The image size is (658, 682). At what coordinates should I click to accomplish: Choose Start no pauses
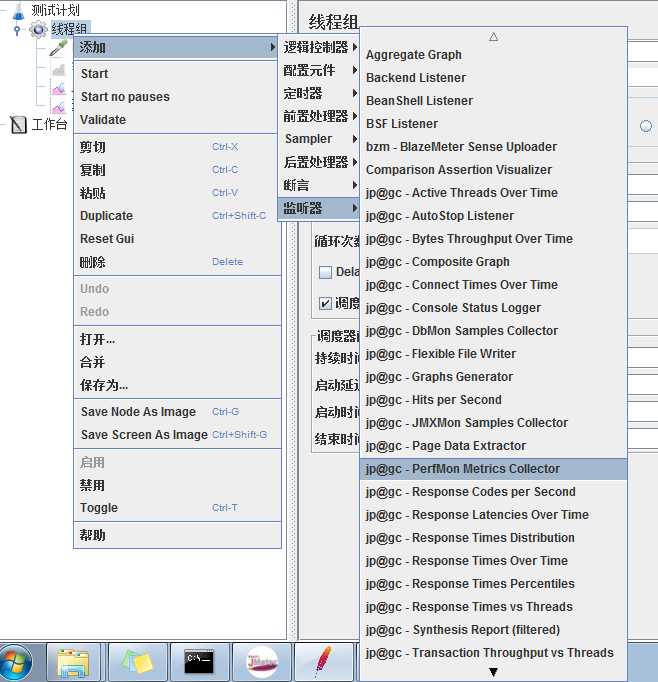177,97
